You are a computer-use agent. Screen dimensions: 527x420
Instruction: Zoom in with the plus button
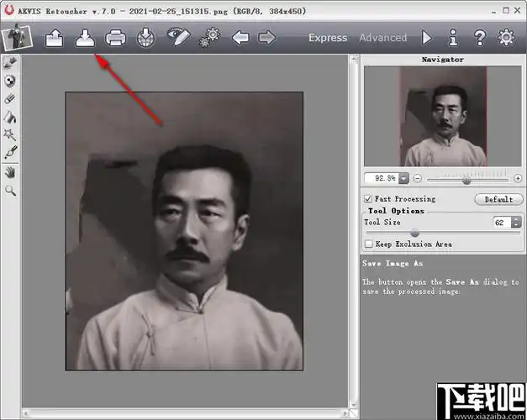click(x=518, y=178)
